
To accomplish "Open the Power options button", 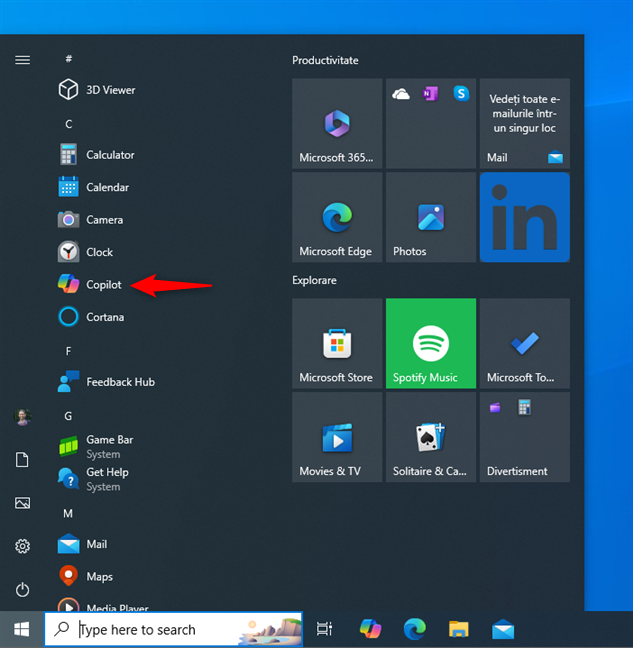I will point(22,590).
